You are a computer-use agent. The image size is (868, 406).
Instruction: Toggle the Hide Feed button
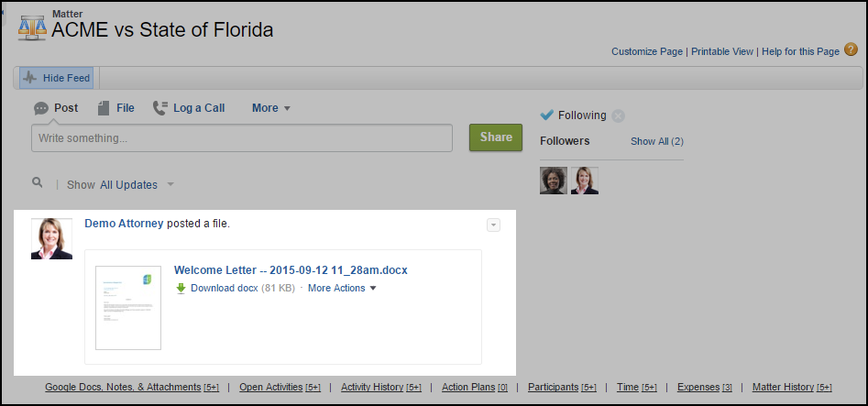57,78
